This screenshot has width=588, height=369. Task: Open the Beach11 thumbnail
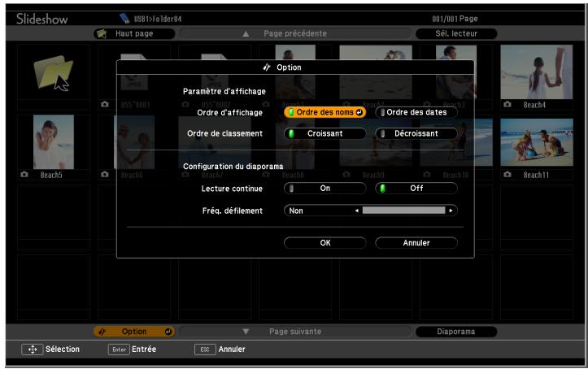coord(537,142)
